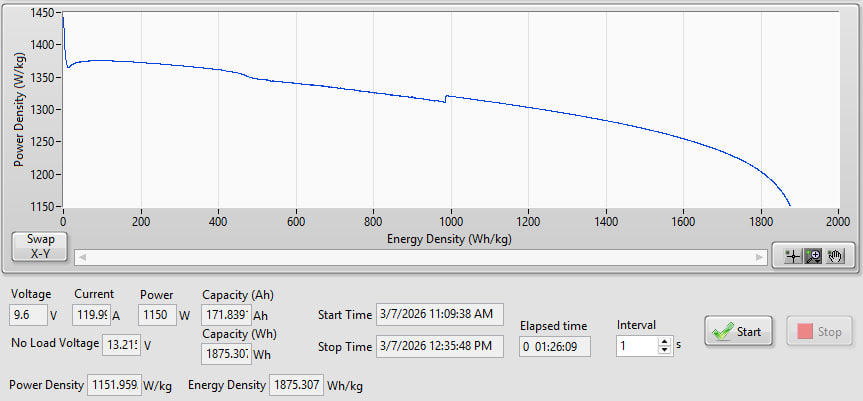Increase the Interval value with up arrow
Viewport: 863px width, 401px height.
662,340
